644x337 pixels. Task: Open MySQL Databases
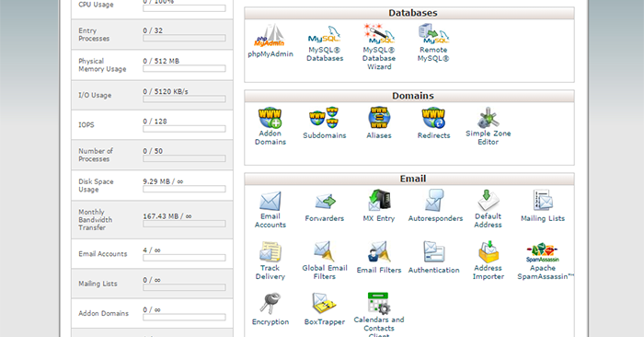click(325, 43)
